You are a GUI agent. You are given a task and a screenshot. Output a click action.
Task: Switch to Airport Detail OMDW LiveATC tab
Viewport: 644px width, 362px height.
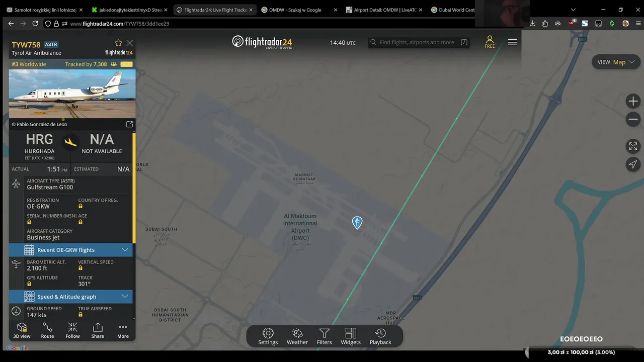pos(385,10)
